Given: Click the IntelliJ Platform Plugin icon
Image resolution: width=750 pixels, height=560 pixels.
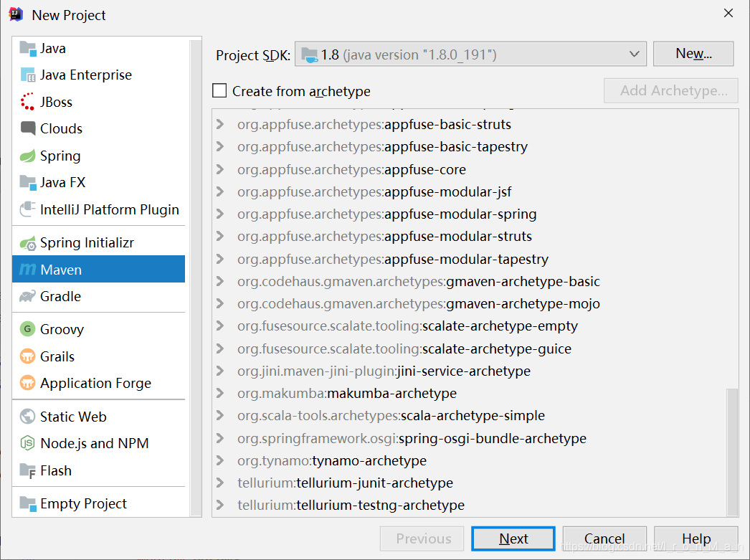Looking at the screenshot, I should click(x=28, y=209).
